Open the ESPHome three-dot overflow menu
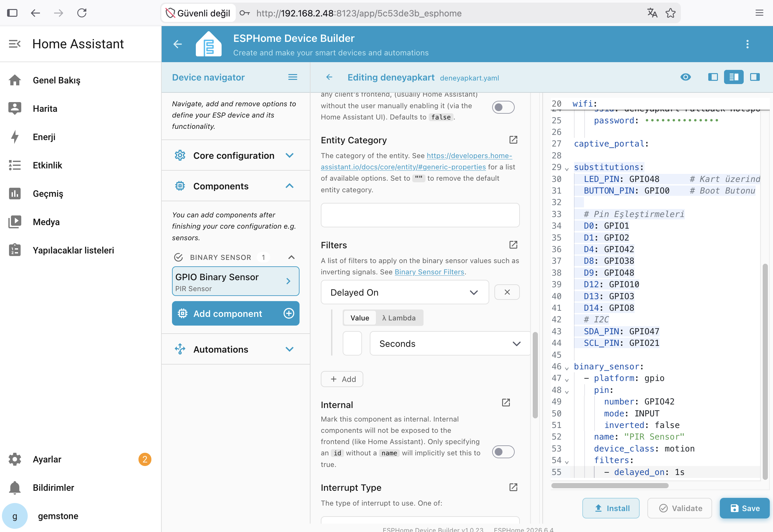773x532 pixels. 747,44
